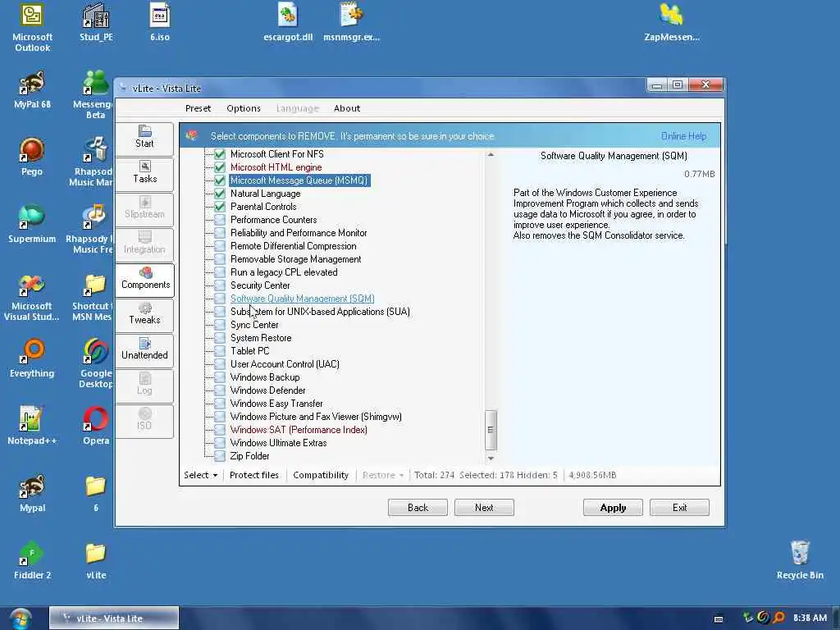Check the System Restore checkbox
This screenshot has height=630, width=840.
click(x=220, y=338)
